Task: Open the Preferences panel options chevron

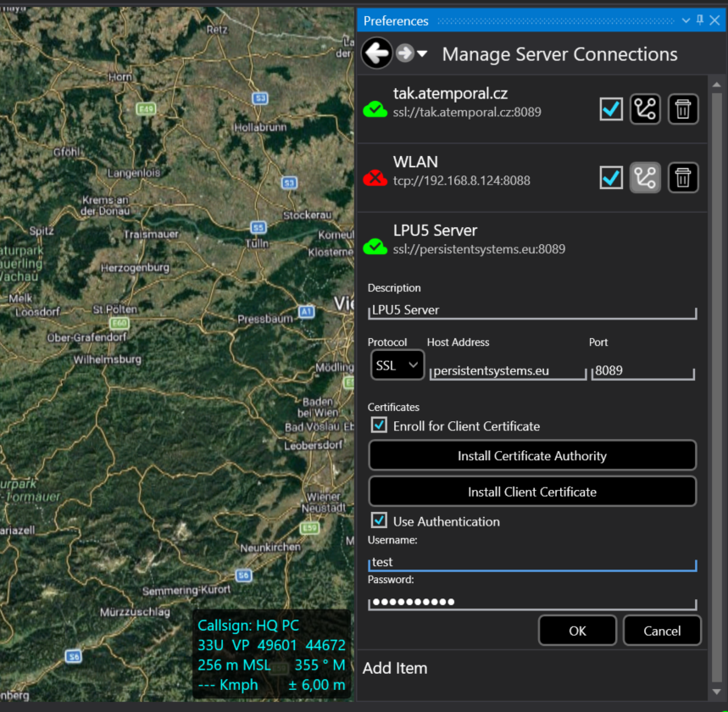Action: coord(686,20)
